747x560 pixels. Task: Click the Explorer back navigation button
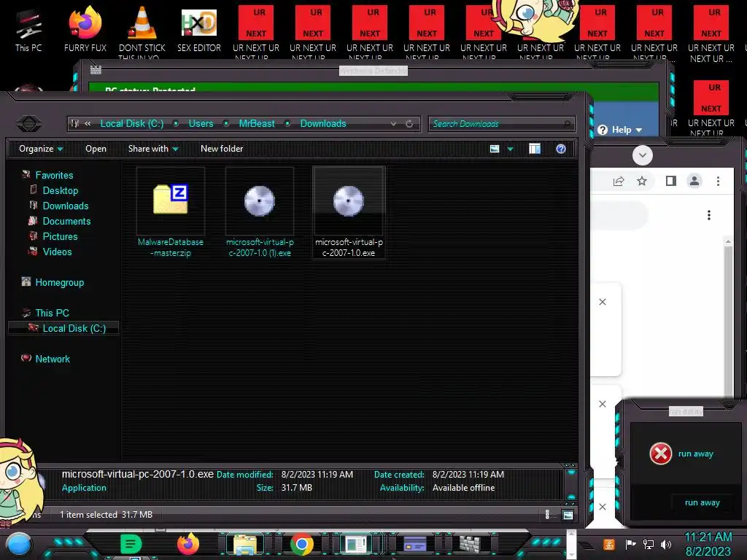click(x=29, y=124)
